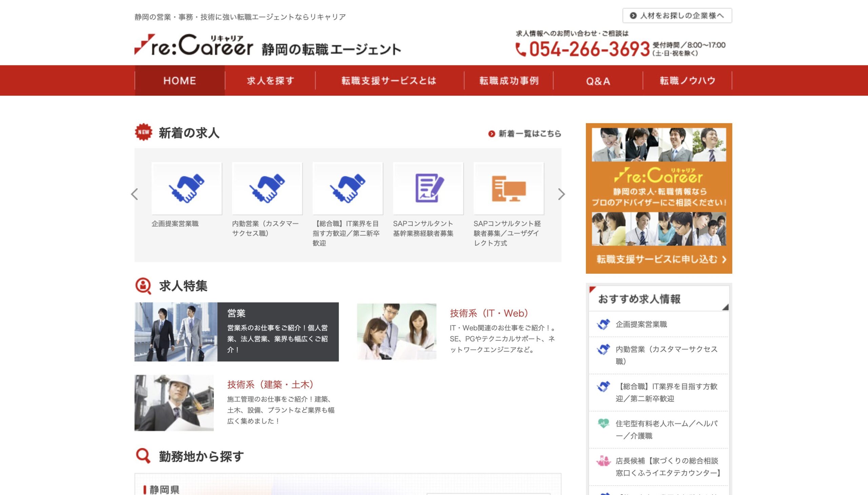Click 人材をお探しの企業様へ button
Image resolution: width=868 pixels, height=495 pixels.
tap(677, 16)
